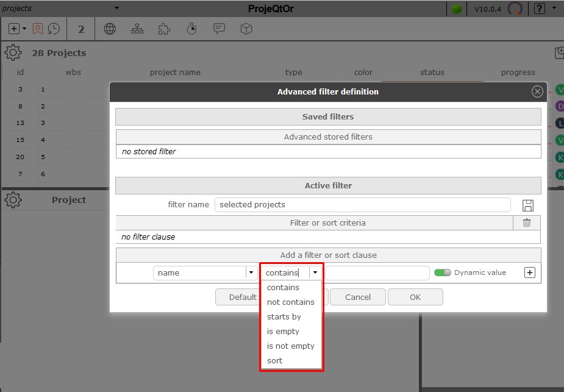The width and height of the screenshot is (564, 392).
Task: Select 'not contains' from the operator list
Action: [291, 302]
